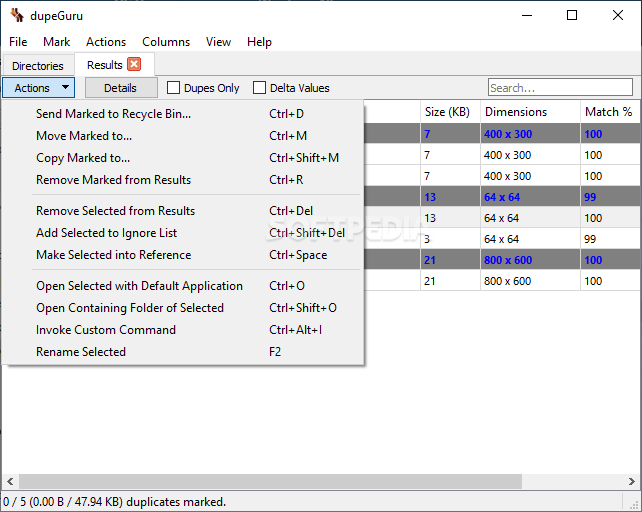The image size is (642, 512).
Task: Click into the Search field
Action: [560, 88]
